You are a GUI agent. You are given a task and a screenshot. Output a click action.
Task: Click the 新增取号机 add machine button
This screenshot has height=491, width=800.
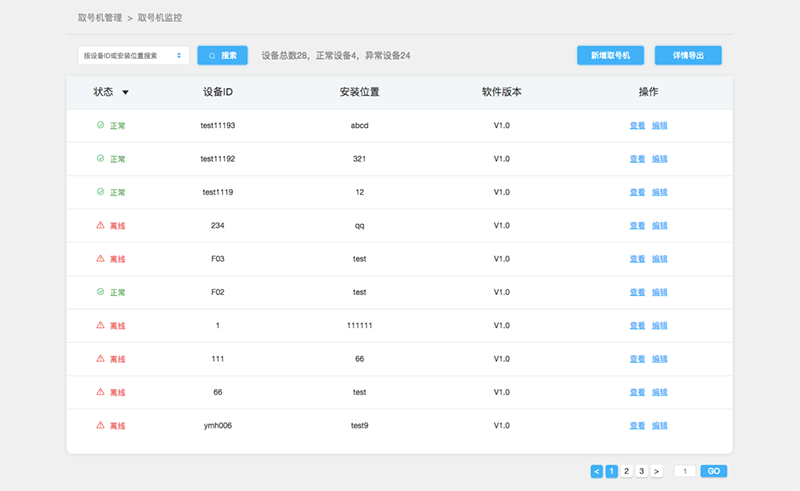(610, 56)
